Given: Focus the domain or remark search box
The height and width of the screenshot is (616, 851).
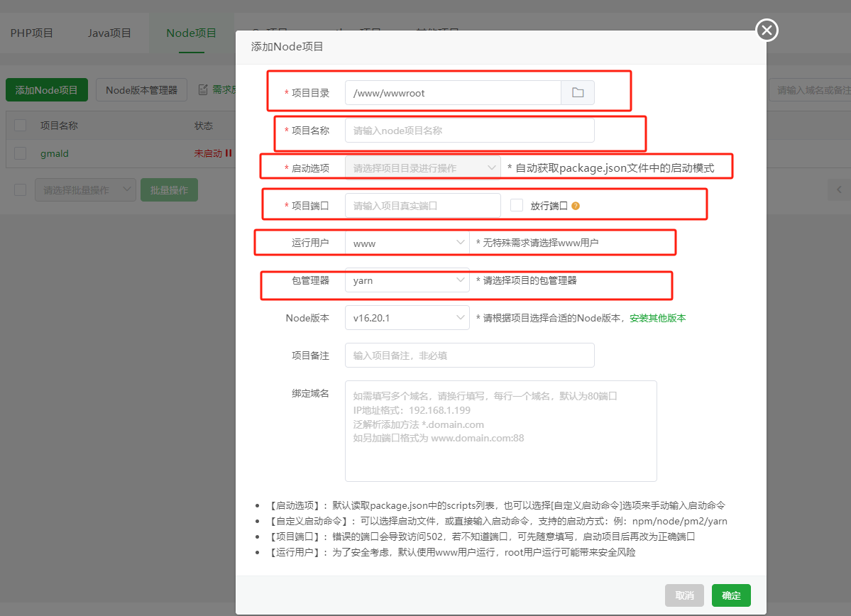Looking at the screenshot, I should point(810,90).
